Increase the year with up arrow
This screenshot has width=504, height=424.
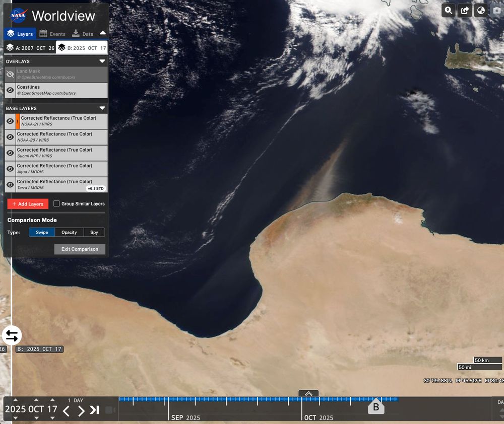pyautogui.click(x=16, y=400)
